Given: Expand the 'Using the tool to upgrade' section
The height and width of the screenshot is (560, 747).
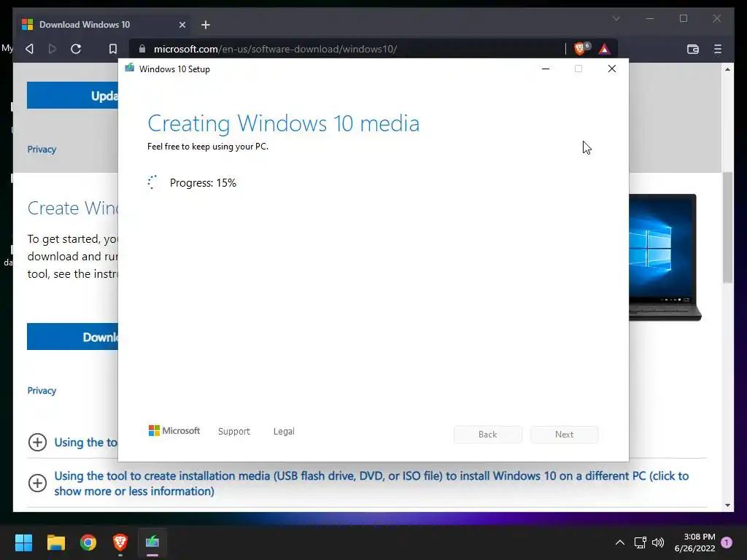Looking at the screenshot, I should 38,443.
